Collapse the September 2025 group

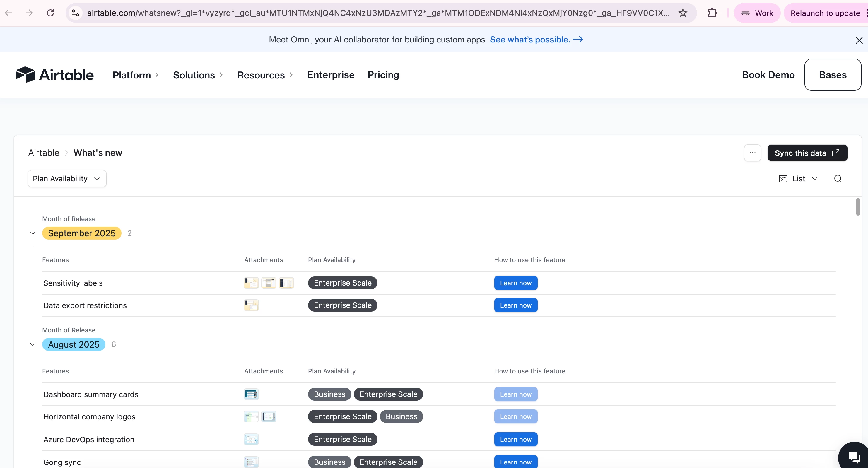point(33,233)
